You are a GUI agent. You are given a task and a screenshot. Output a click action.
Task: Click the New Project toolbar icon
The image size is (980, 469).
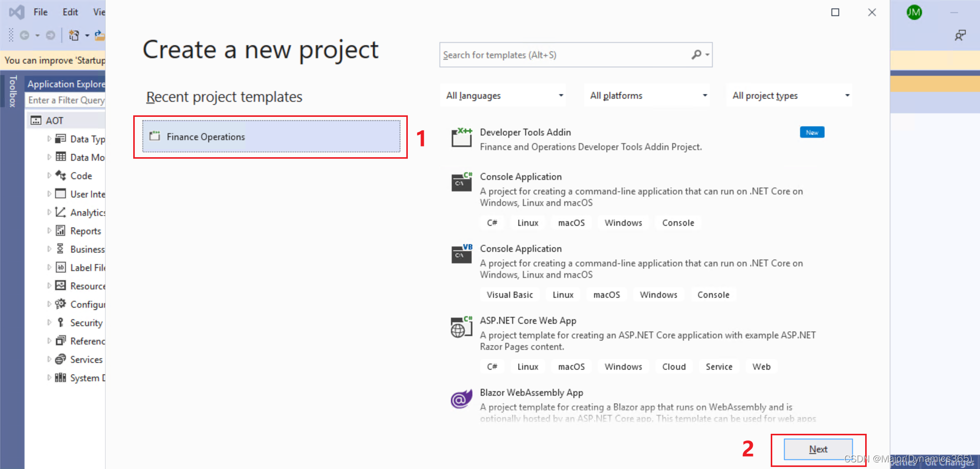tap(74, 35)
